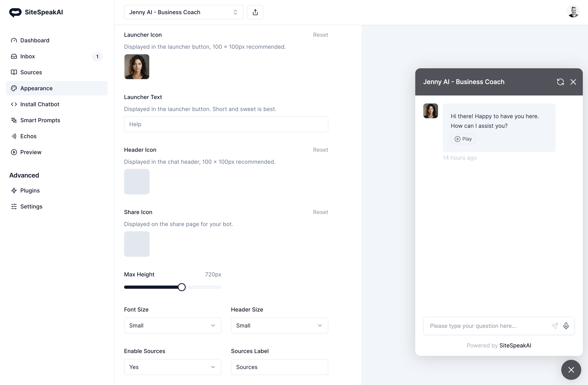Reset the Launcher Icon
Image resolution: width=588 pixels, height=385 pixels.
[321, 34]
